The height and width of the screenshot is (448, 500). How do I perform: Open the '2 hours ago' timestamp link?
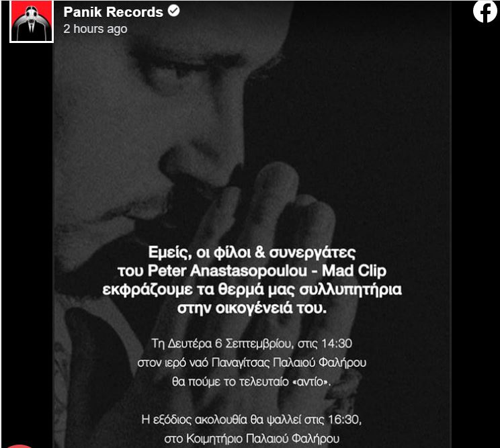pyautogui.click(x=95, y=29)
